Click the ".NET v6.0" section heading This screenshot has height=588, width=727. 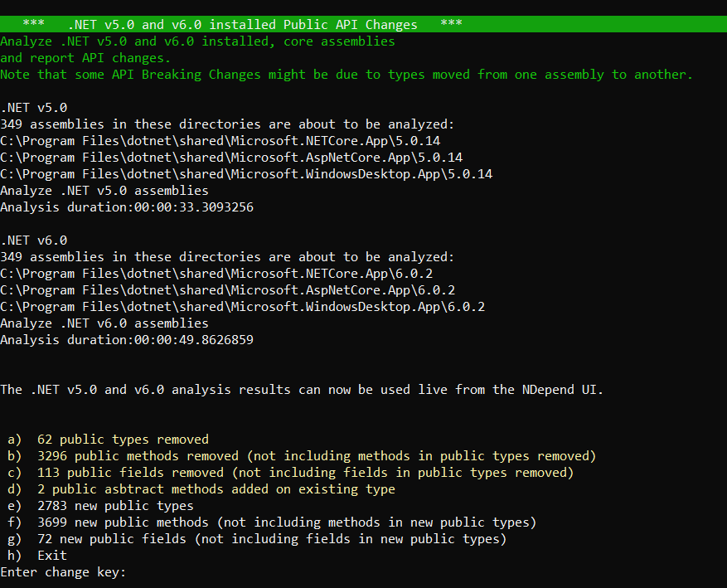tap(33, 241)
